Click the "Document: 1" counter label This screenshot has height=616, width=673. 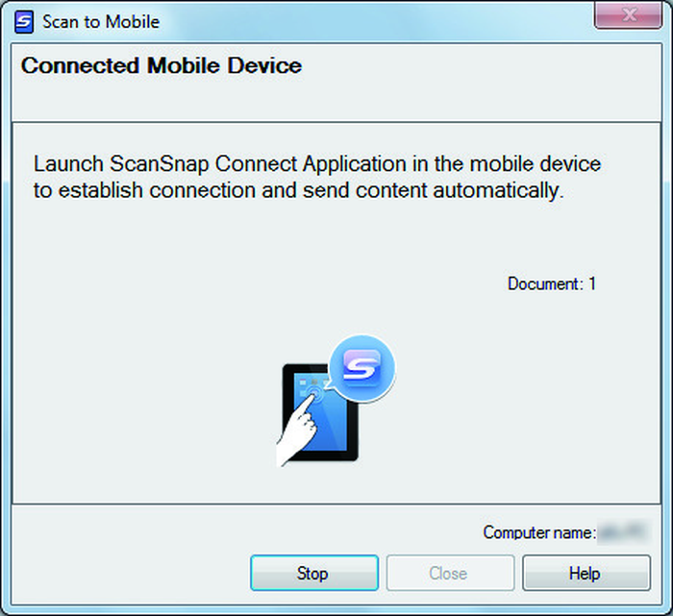pyautogui.click(x=552, y=284)
